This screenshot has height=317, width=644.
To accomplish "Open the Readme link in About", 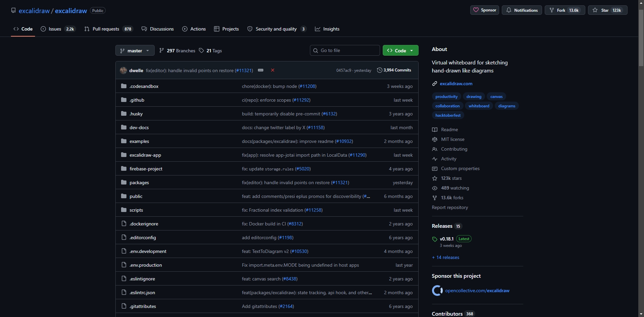I will click(x=445, y=129).
